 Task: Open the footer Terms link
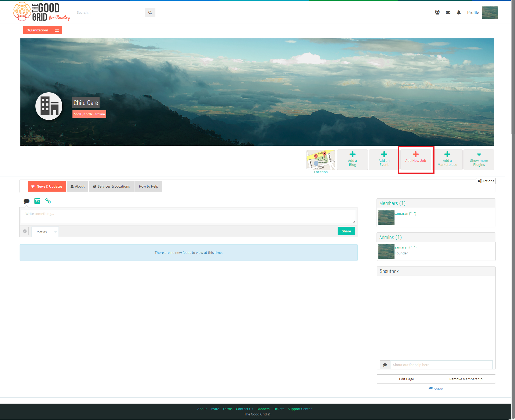(x=228, y=409)
